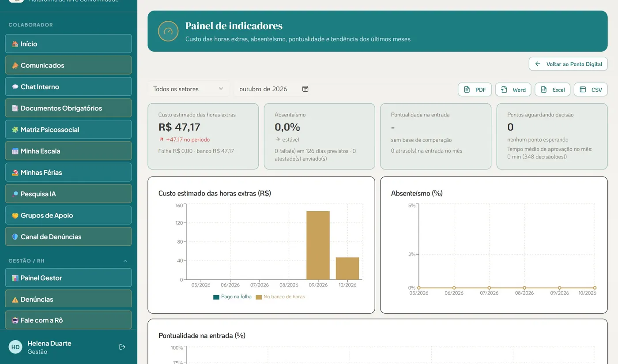Open the Início sidebar item
The height and width of the screenshot is (364, 618).
(68, 44)
